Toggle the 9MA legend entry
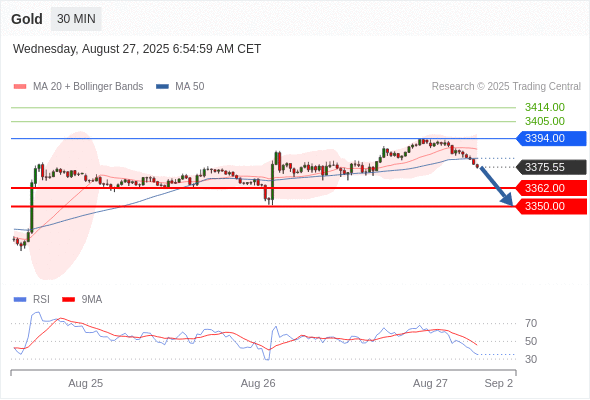Image resolution: width=590 pixels, height=400 pixels. (x=82, y=300)
